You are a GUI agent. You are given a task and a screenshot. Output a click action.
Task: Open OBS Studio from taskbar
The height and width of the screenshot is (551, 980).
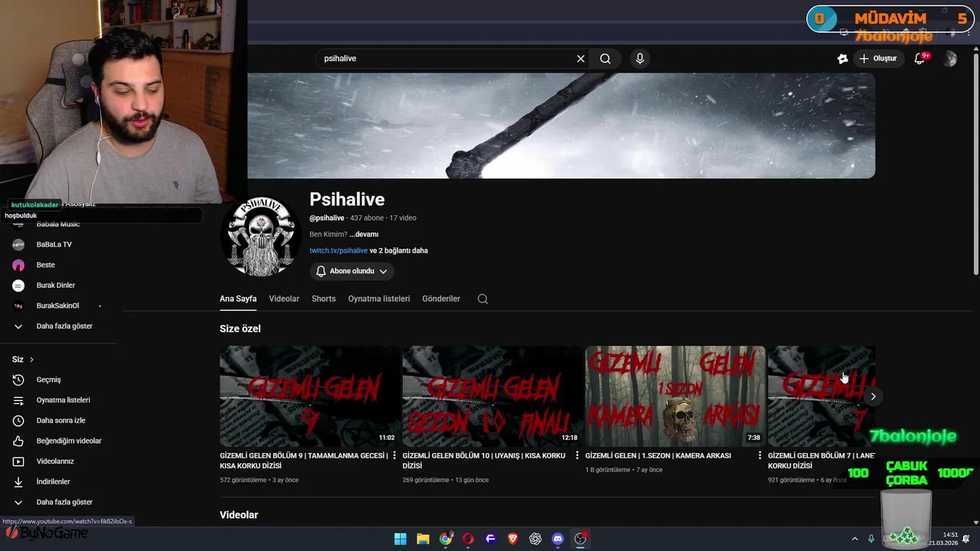(x=580, y=539)
